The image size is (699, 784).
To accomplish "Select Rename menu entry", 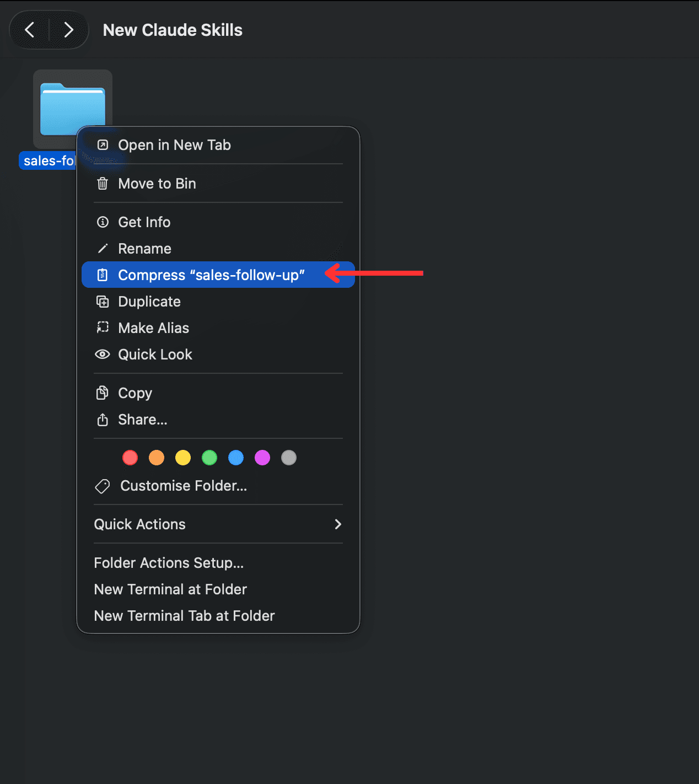I will click(x=218, y=249).
